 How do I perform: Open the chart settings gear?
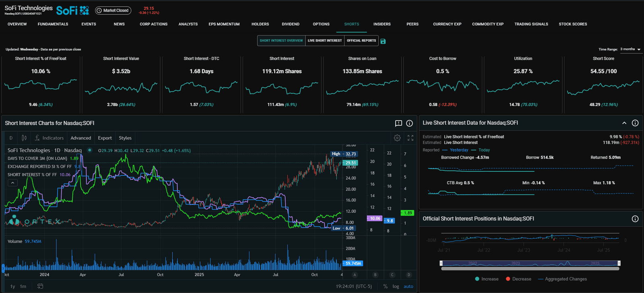pyautogui.click(x=397, y=138)
